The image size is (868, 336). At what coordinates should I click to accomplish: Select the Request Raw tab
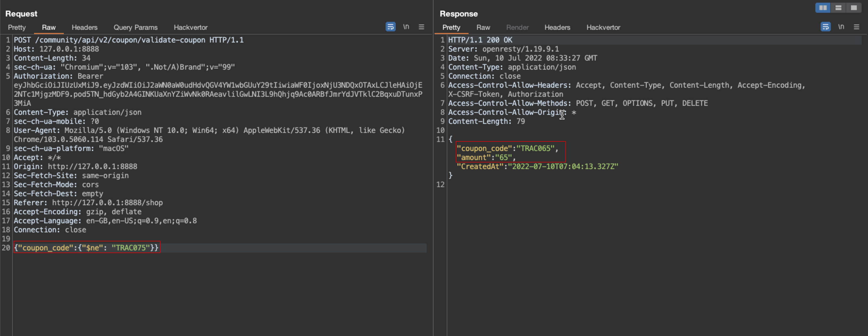click(x=48, y=27)
